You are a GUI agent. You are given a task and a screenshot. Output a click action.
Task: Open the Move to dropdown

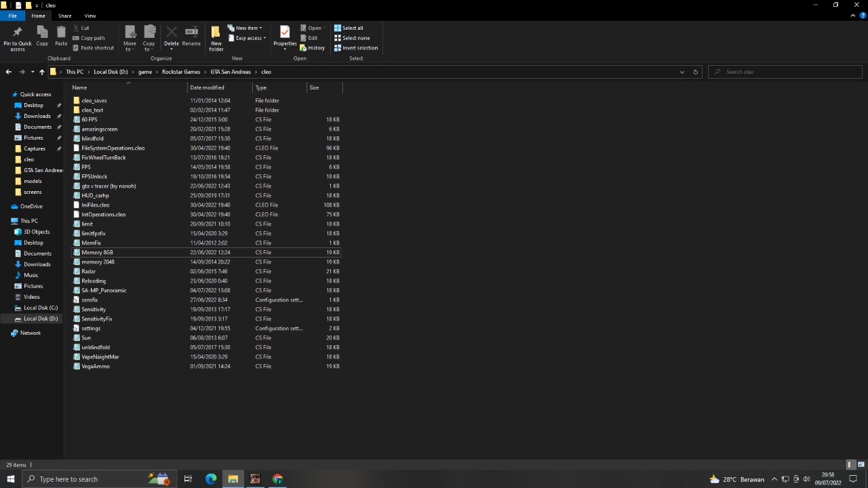pyautogui.click(x=130, y=38)
